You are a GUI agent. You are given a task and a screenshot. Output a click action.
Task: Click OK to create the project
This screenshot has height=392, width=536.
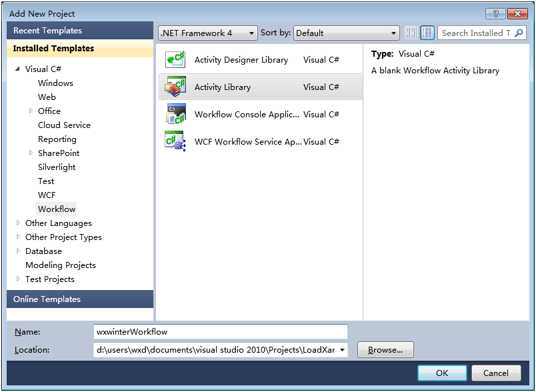tap(442, 373)
